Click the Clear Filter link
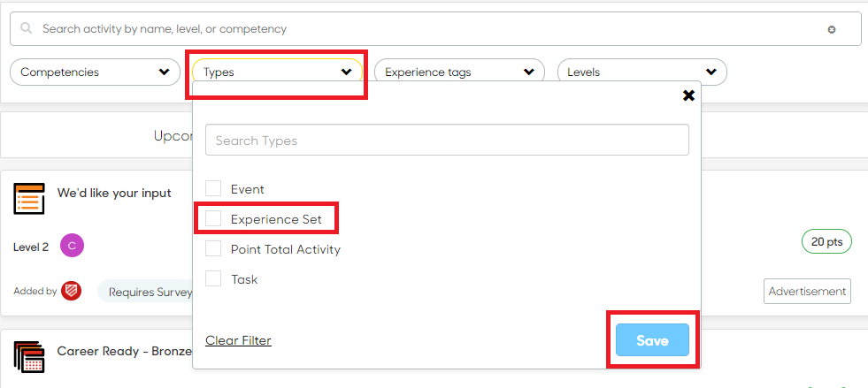The image size is (868, 388). pos(239,340)
